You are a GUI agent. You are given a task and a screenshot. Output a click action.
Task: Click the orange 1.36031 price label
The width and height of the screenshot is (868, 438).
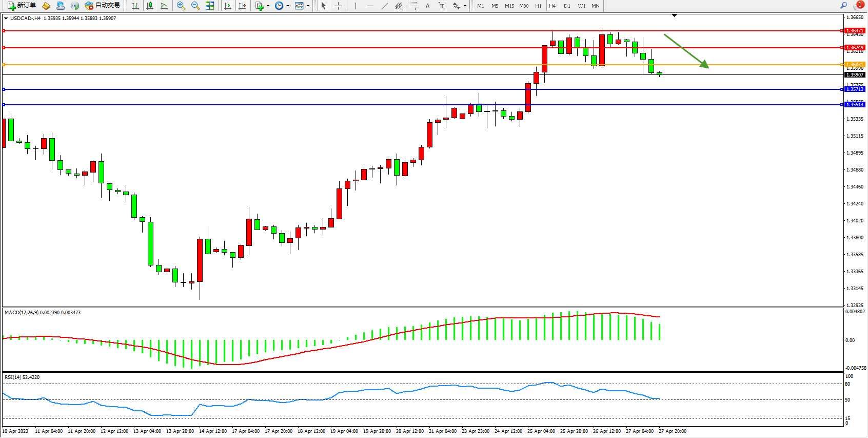[855, 65]
